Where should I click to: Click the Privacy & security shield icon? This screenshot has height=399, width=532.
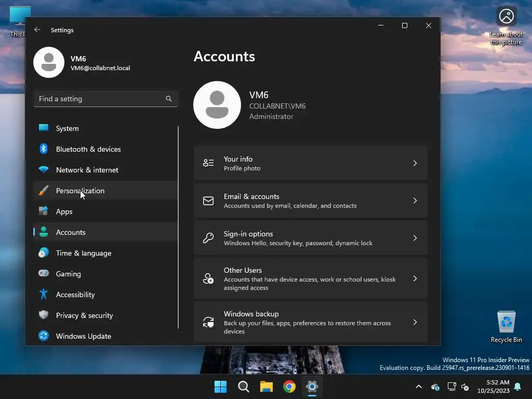(x=44, y=315)
